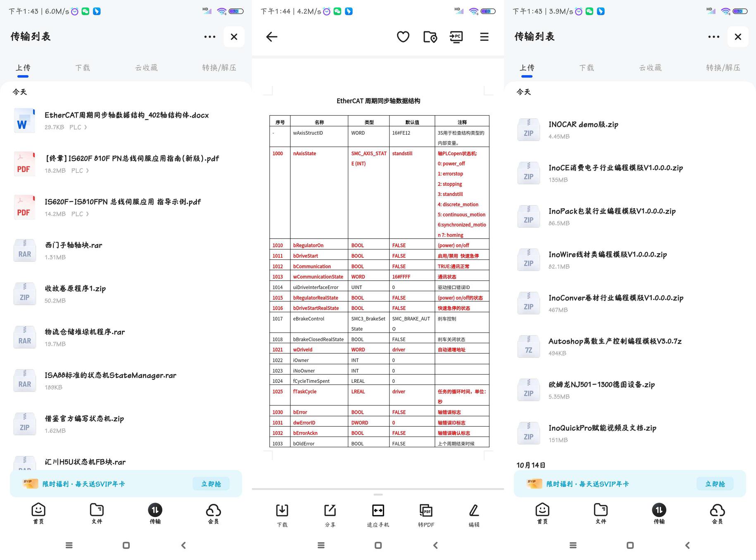Go to 首页 in right panel nav
The image size is (756, 560).
point(542,514)
